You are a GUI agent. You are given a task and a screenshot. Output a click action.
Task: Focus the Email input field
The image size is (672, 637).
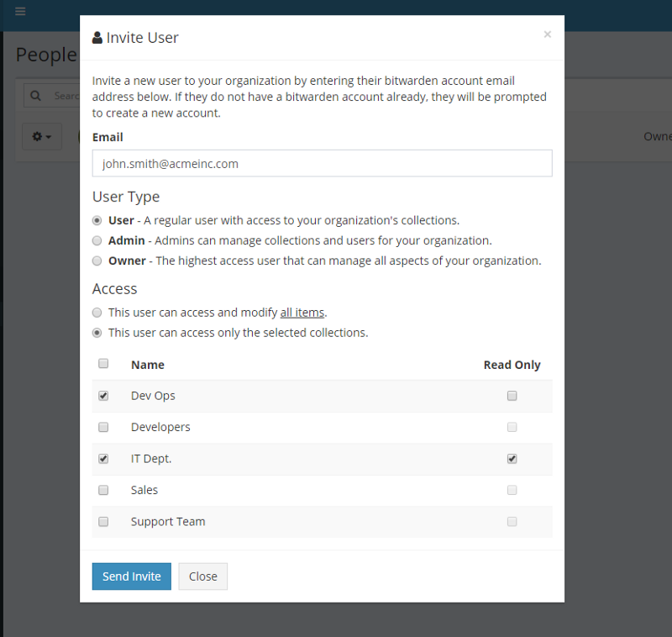click(x=322, y=163)
